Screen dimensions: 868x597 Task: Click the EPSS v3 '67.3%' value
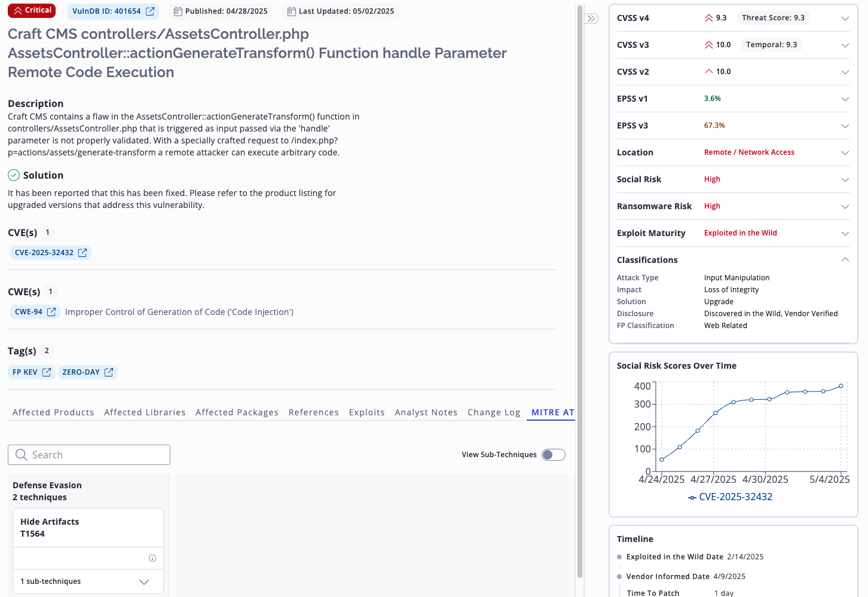point(714,125)
